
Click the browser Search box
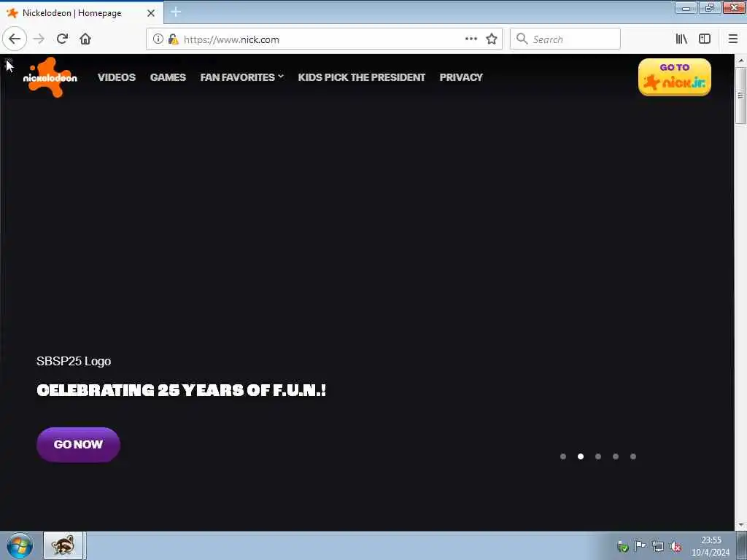[565, 39]
